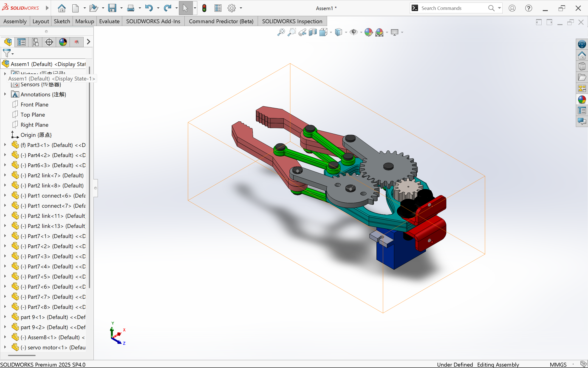Toggle the Section View icon
Viewport: 588px width, 368px height.
pyautogui.click(x=313, y=32)
